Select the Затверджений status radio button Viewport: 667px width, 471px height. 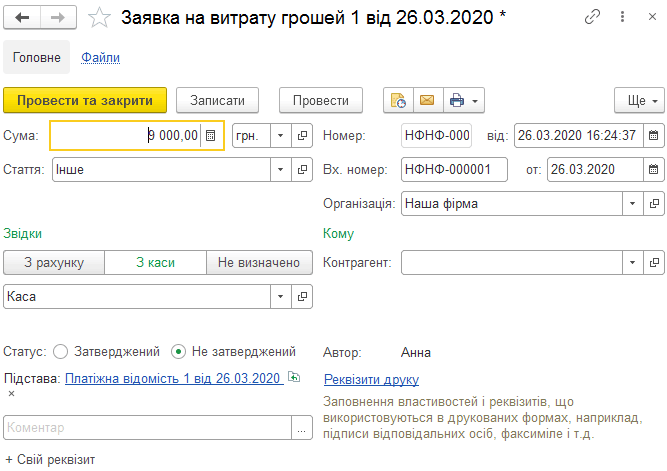coord(60,352)
